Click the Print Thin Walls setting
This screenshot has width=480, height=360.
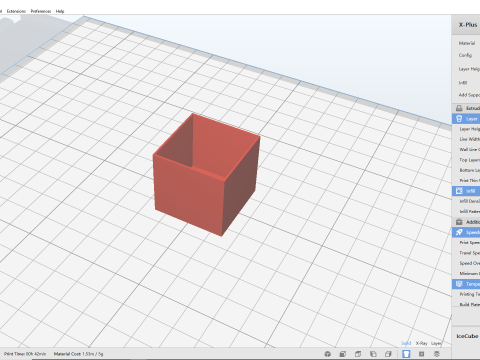(x=470, y=180)
